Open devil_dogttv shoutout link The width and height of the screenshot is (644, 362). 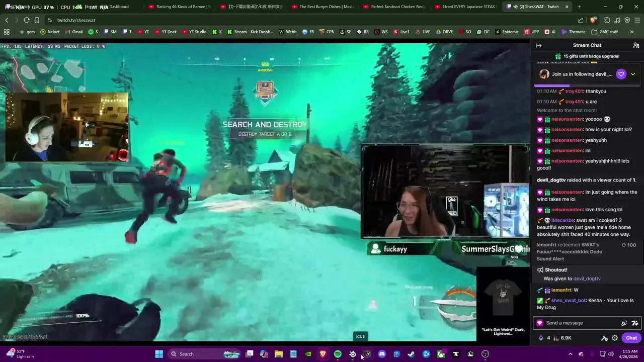click(x=587, y=279)
